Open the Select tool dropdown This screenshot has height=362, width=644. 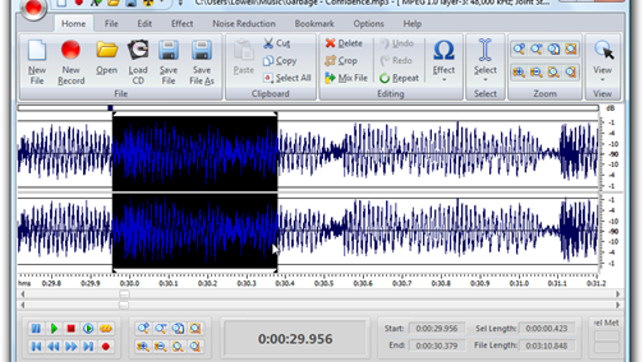coord(485,60)
